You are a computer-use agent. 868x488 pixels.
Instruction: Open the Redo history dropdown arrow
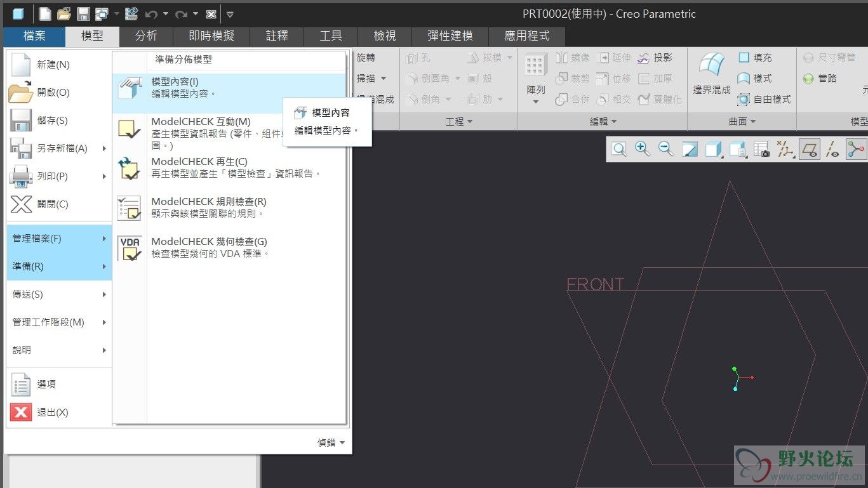click(x=196, y=14)
